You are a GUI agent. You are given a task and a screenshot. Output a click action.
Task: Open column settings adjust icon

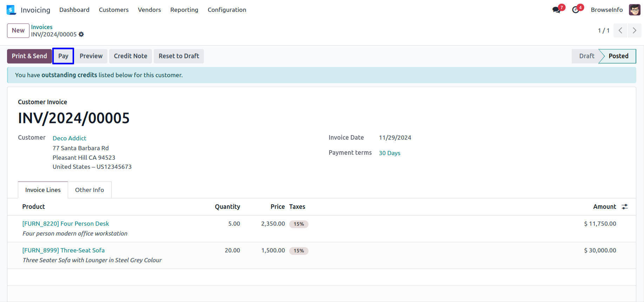(x=625, y=207)
